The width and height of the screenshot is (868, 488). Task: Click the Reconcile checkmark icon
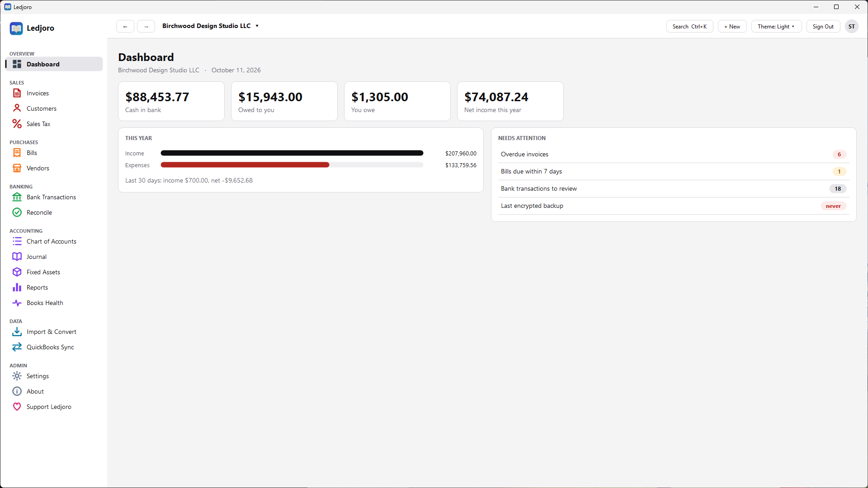point(17,212)
